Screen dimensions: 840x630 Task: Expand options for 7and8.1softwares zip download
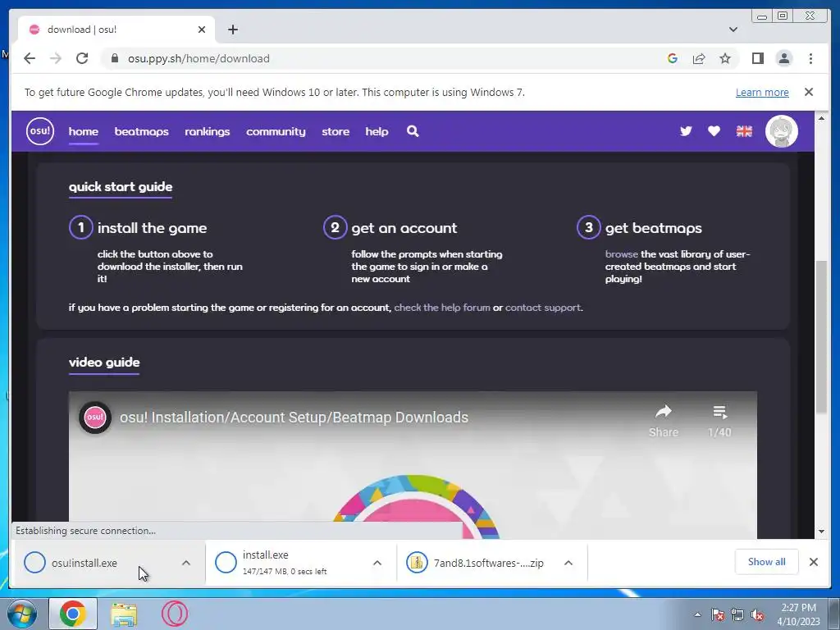[568, 563]
